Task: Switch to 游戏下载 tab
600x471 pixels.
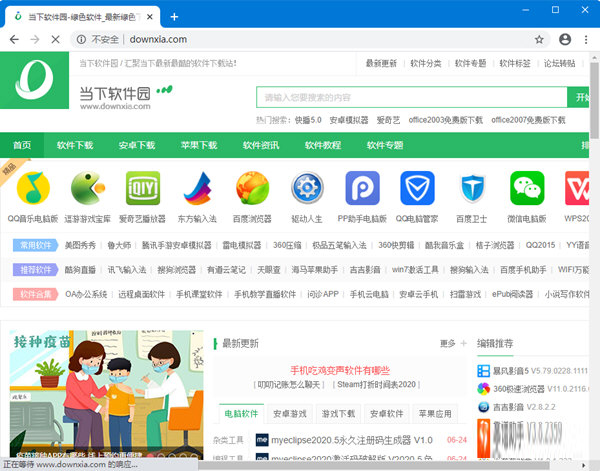Action: tap(338, 414)
